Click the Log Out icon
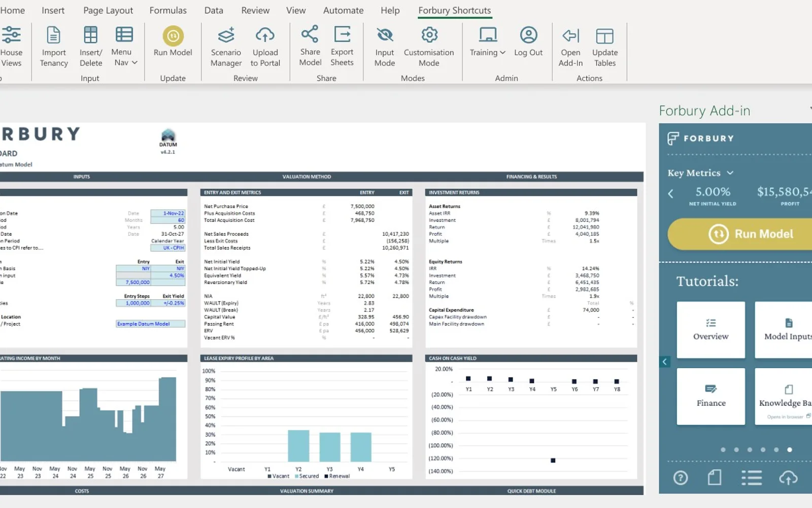The width and height of the screenshot is (812, 508). coord(528,35)
